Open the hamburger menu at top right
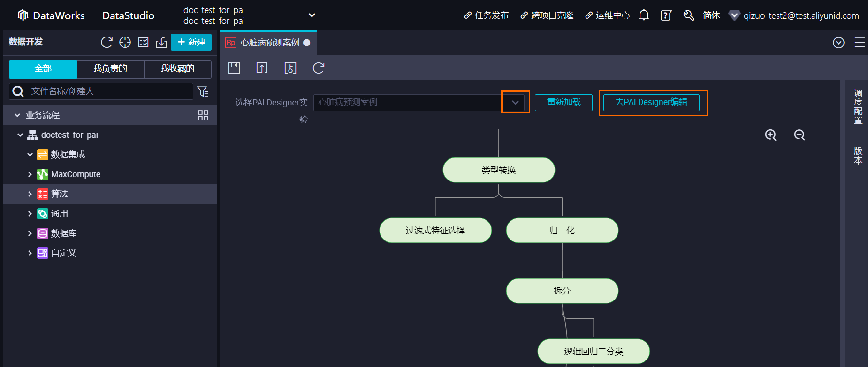Viewport: 868px width, 367px height. [x=860, y=42]
